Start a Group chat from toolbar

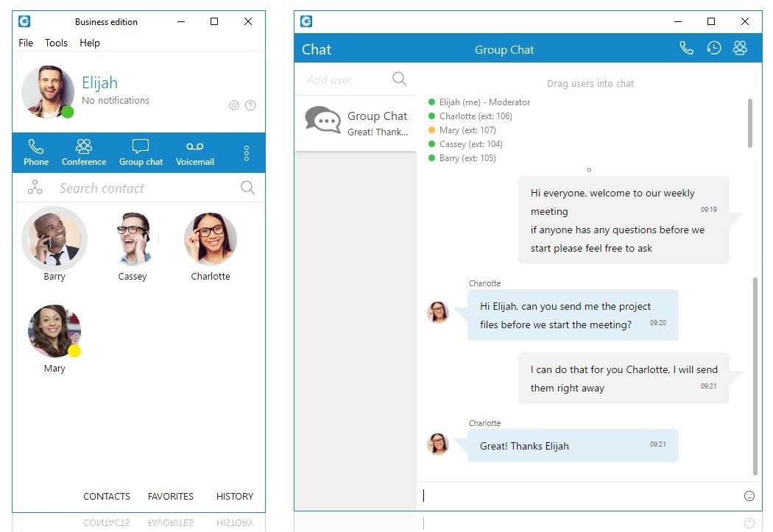141,152
